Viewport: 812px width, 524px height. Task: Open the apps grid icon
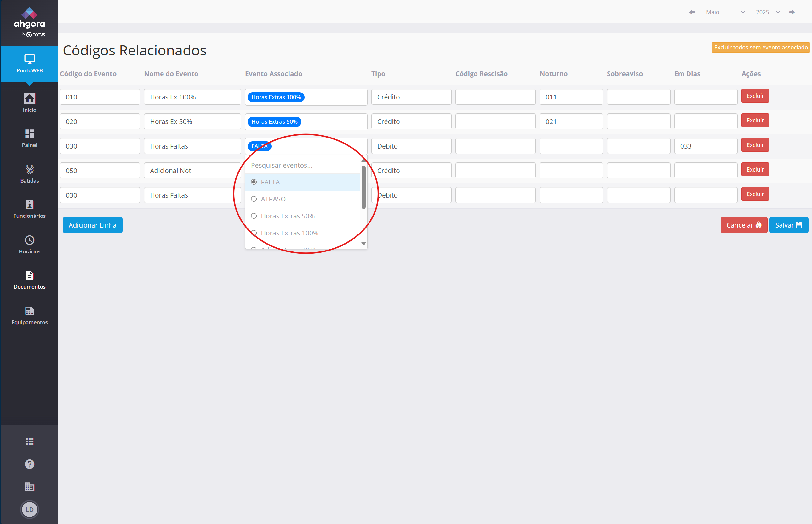click(30, 441)
